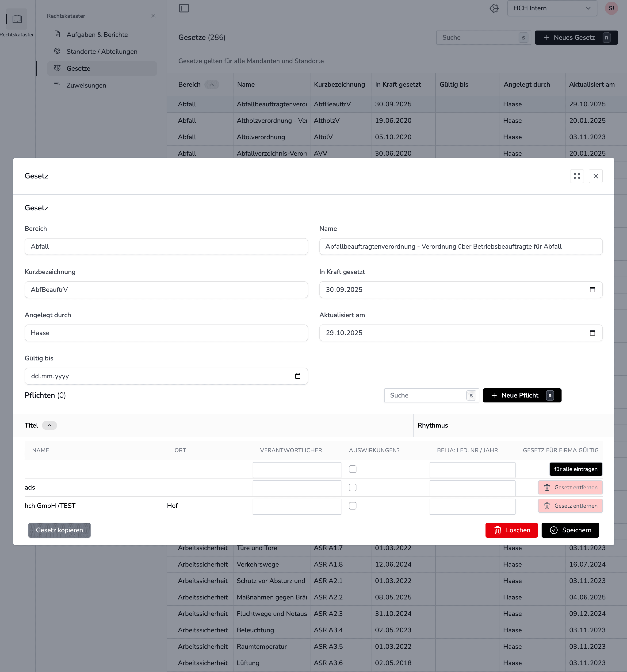The image size is (627, 672).
Task: Click für alle eintragen button
Action: [x=576, y=469]
